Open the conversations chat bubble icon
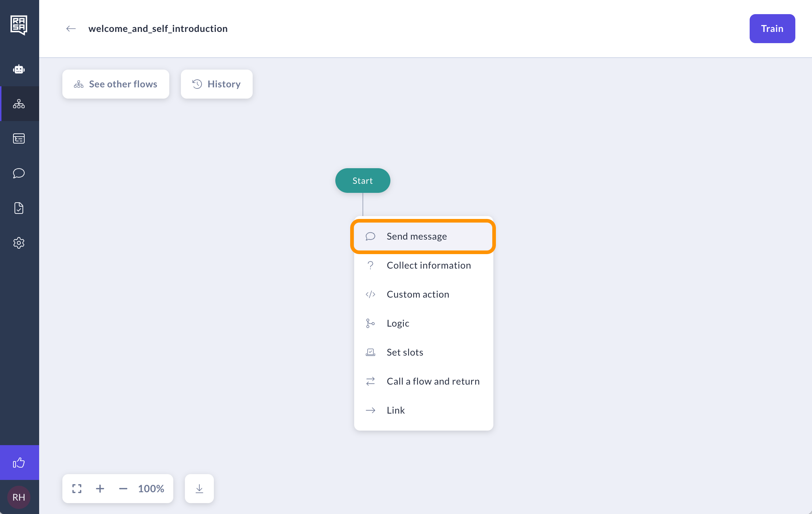The image size is (812, 514). (19, 173)
